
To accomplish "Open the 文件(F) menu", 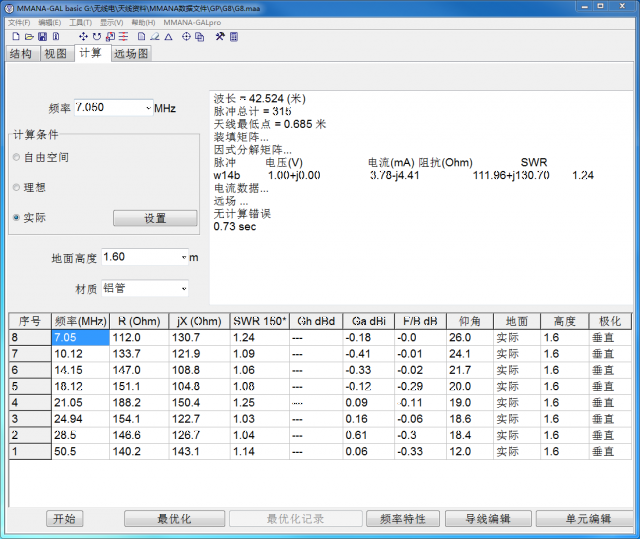I will coord(19,22).
